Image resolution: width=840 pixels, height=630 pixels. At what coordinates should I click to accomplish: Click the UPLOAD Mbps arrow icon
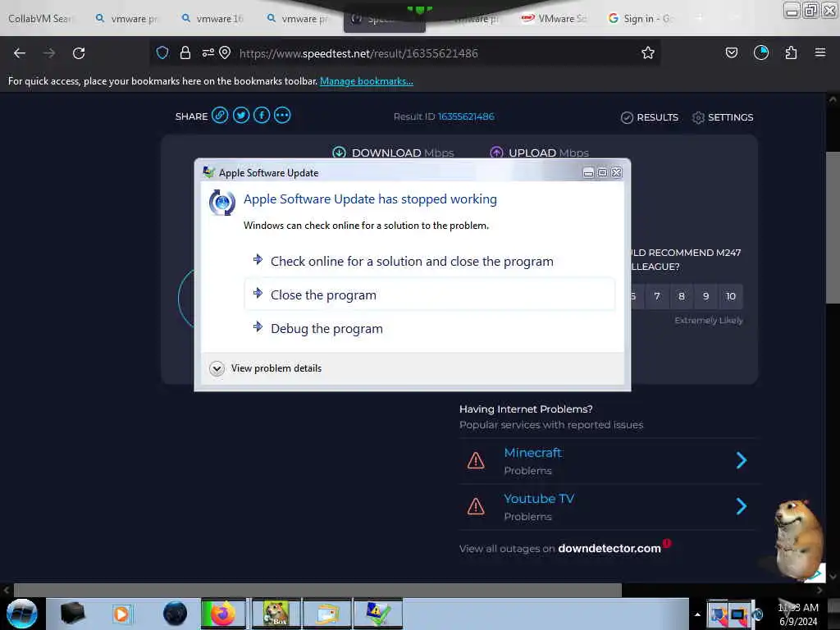point(496,153)
